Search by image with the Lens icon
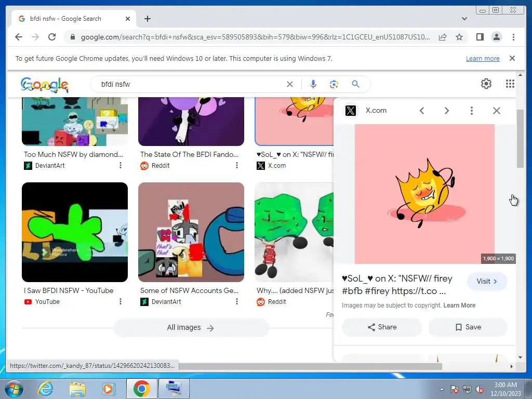 (x=334, y=84)
